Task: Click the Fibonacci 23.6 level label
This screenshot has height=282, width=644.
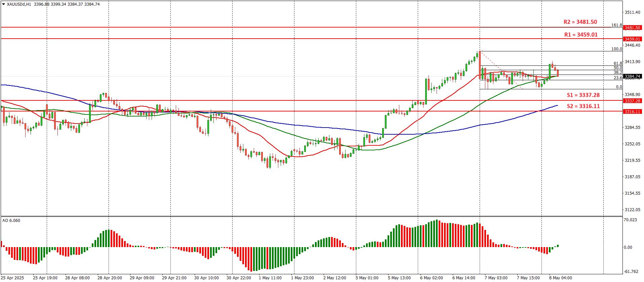Action: pos(618,78)
